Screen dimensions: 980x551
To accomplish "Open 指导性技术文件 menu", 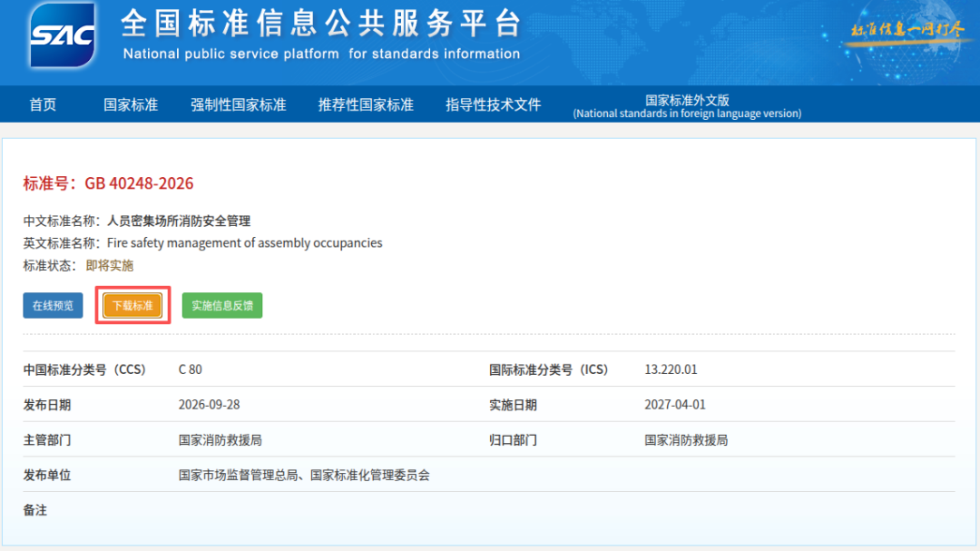I will click(x=493, y=104).
